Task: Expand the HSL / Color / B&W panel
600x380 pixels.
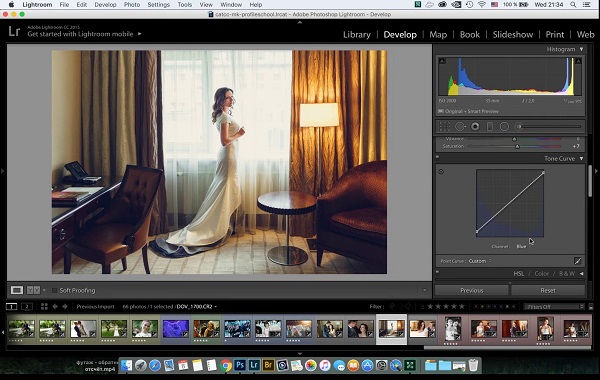Action: 582,274
